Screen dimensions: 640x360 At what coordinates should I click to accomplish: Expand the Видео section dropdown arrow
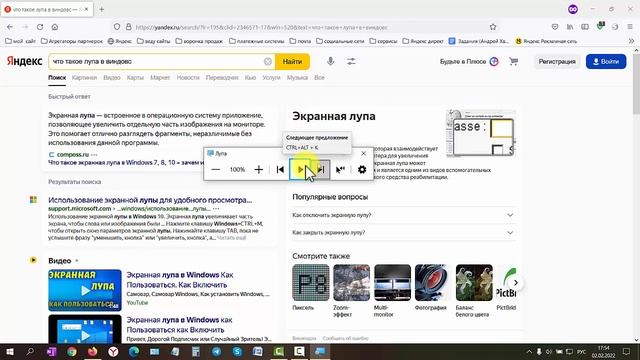(77, 261)
